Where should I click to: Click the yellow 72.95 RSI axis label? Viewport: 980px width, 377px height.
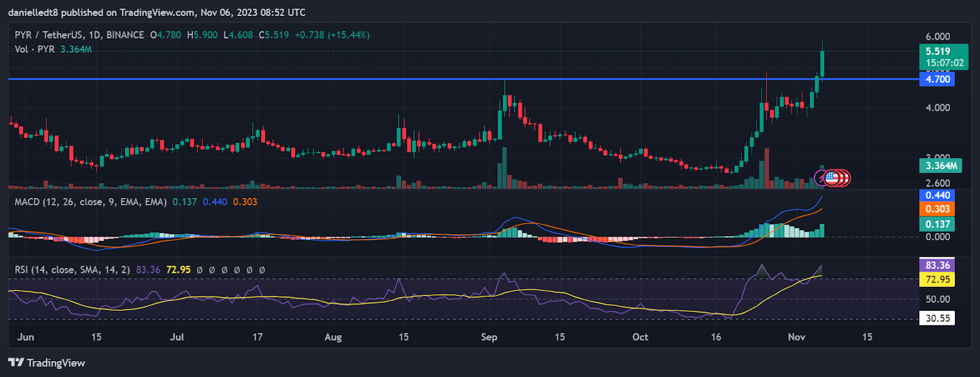pyautogui.click(x=937, y=280)
